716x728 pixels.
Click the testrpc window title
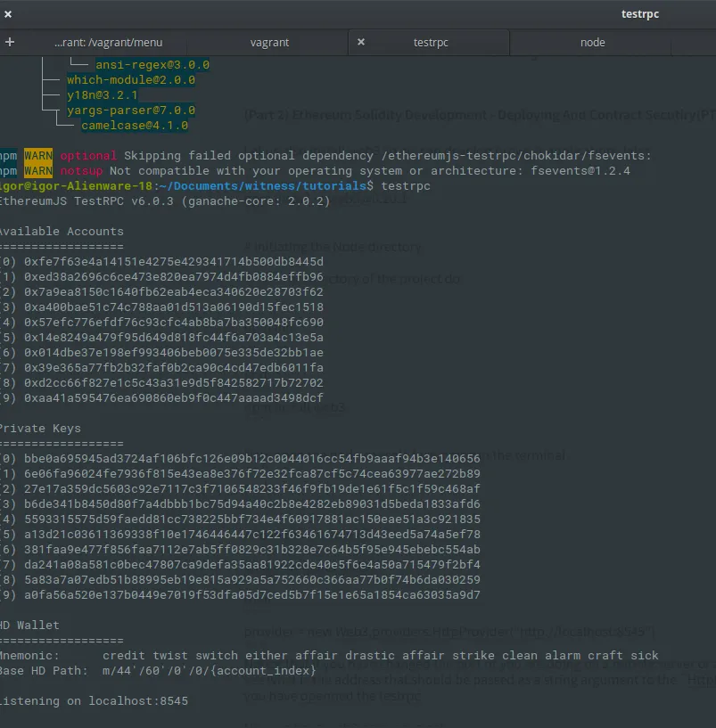tap(640, 14)
